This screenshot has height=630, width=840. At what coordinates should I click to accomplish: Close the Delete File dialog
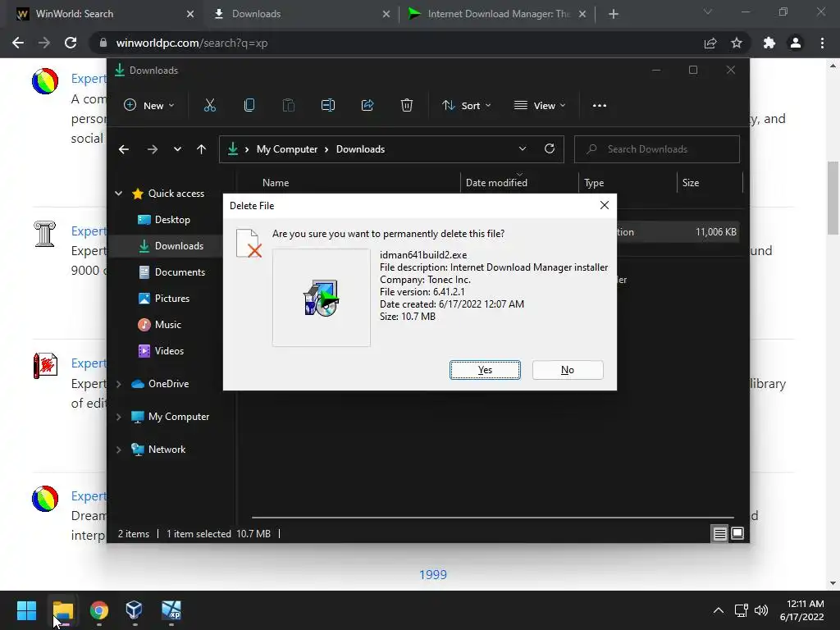pos(605,205)
